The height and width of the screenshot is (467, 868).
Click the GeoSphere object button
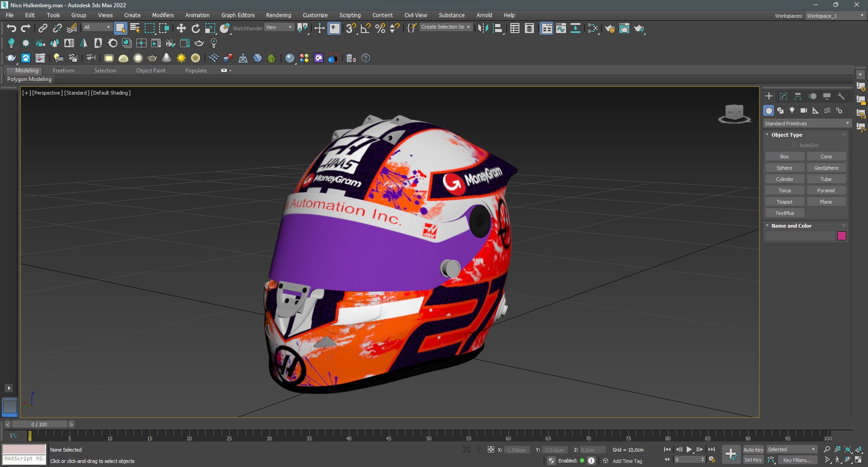click(826, 168)
